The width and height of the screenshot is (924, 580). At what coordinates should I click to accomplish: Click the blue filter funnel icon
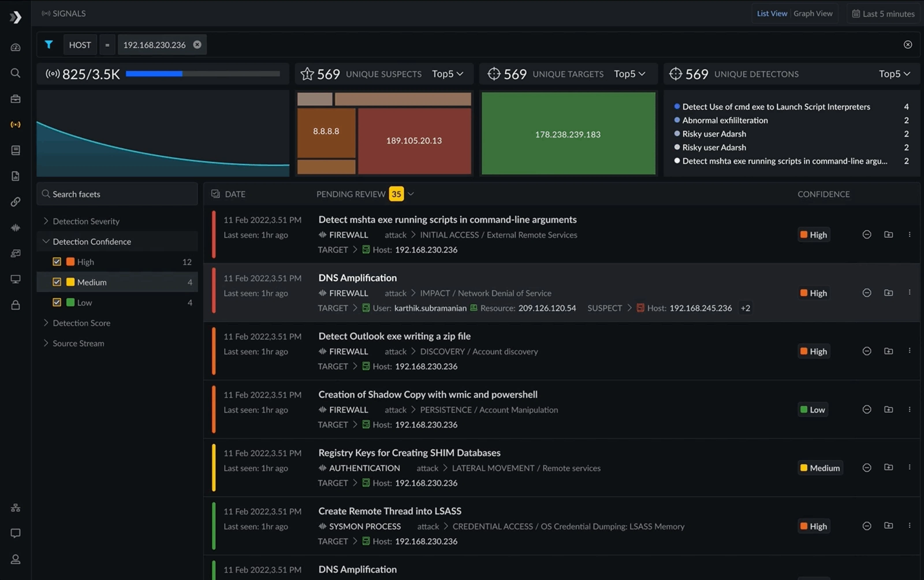[49, 44]
